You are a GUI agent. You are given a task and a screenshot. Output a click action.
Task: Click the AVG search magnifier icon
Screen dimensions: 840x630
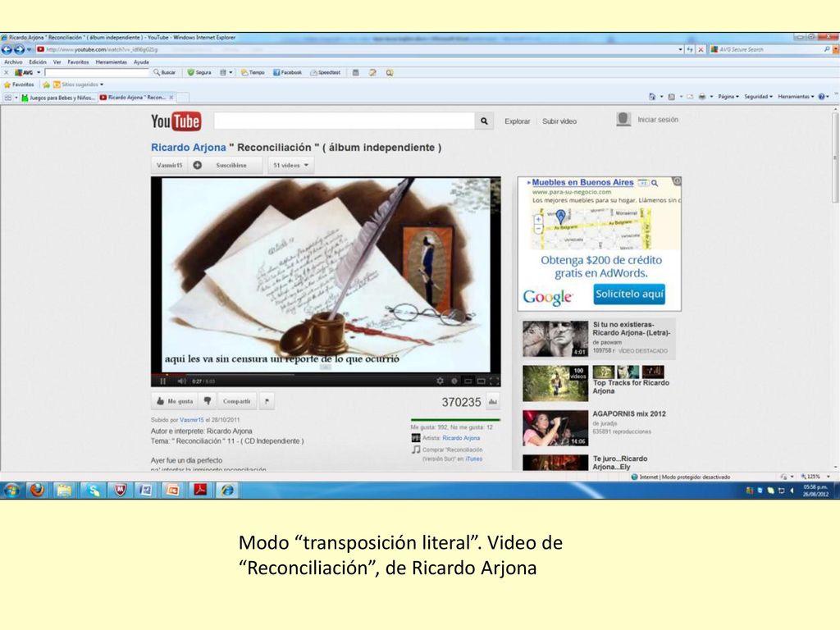click(x=827, y=49)
